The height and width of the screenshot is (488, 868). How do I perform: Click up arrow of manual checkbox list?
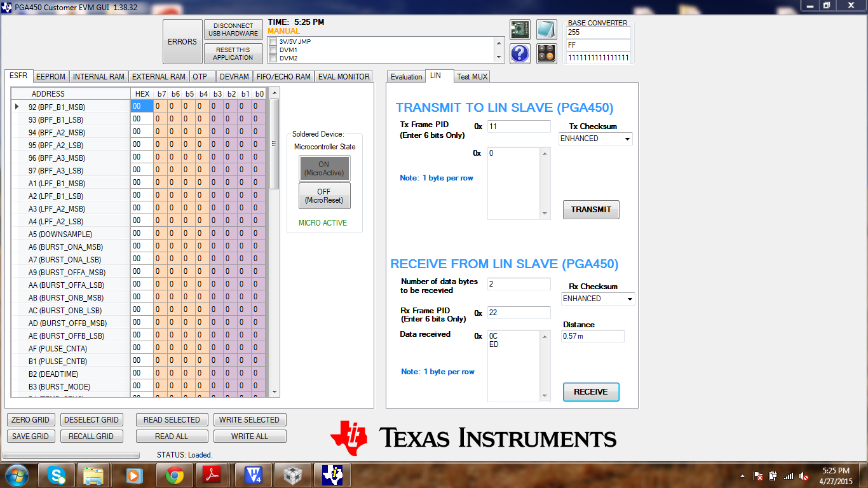point(499,42)
